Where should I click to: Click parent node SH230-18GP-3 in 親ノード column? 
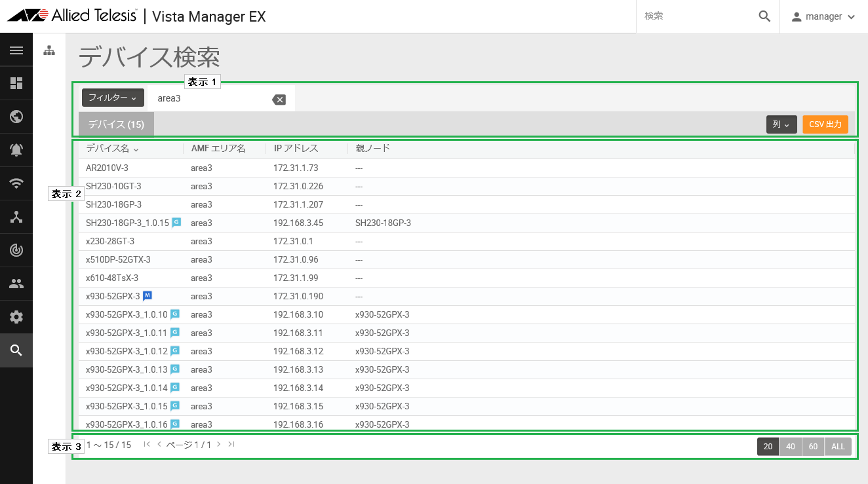[383, 223]
